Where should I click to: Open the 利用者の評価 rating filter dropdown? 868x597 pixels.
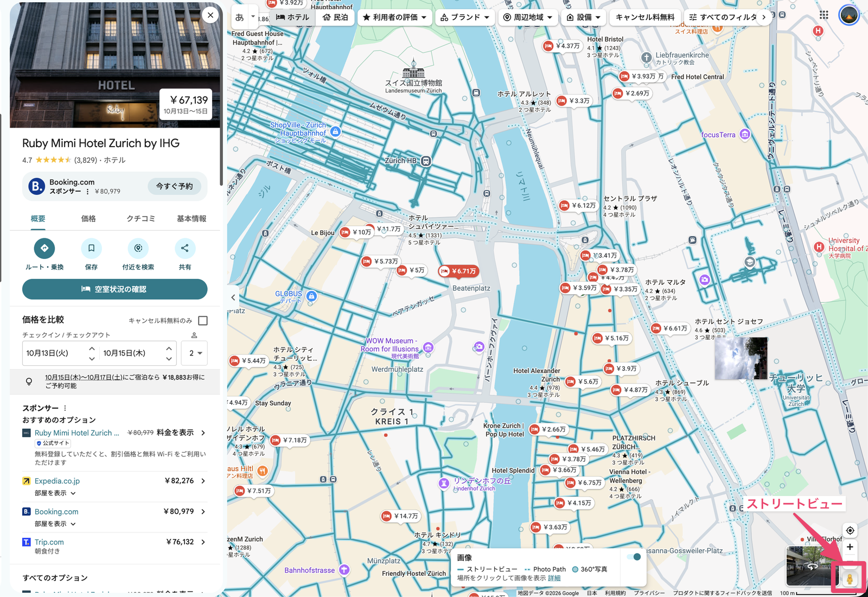(395, 17)
